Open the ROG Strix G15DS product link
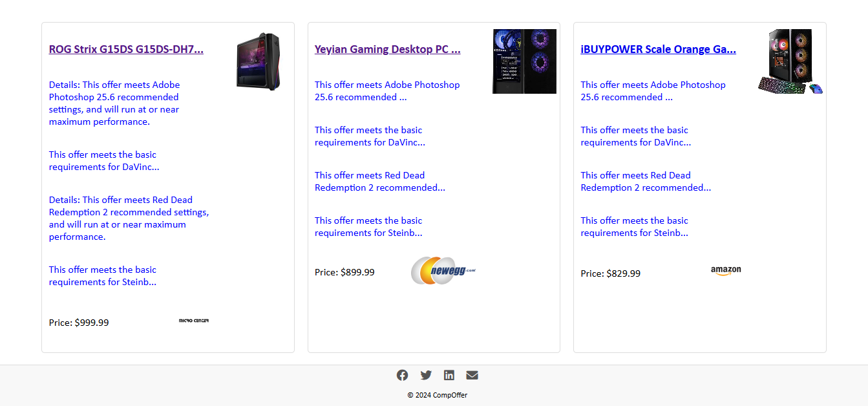Viewport: 868px width, 406px height. [126, 49]
